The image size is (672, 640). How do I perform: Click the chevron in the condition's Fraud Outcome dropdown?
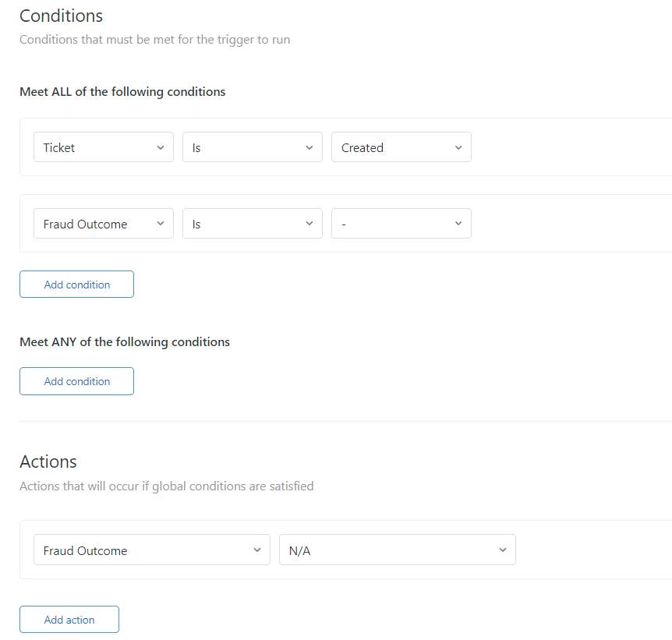pyautogui.click(x=160, y=224)
